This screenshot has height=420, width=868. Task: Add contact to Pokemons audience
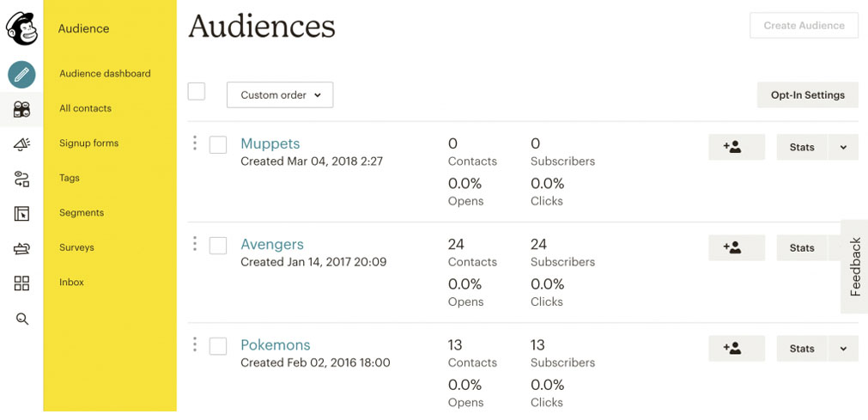(737, 349)
